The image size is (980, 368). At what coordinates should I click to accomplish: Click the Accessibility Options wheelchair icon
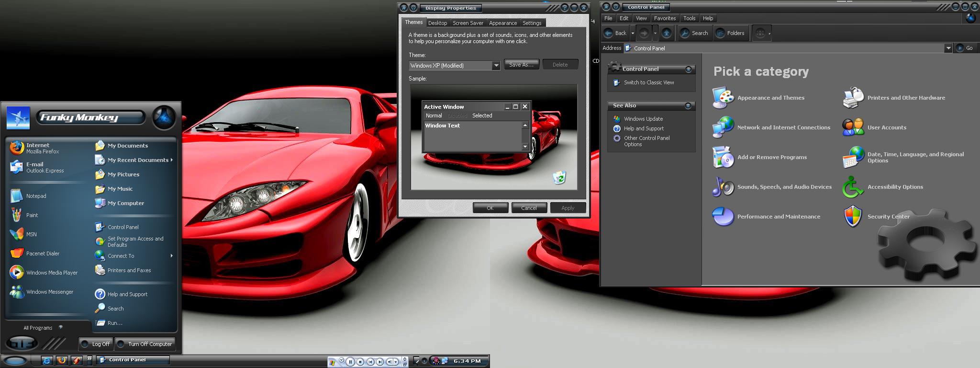point(853,187)
